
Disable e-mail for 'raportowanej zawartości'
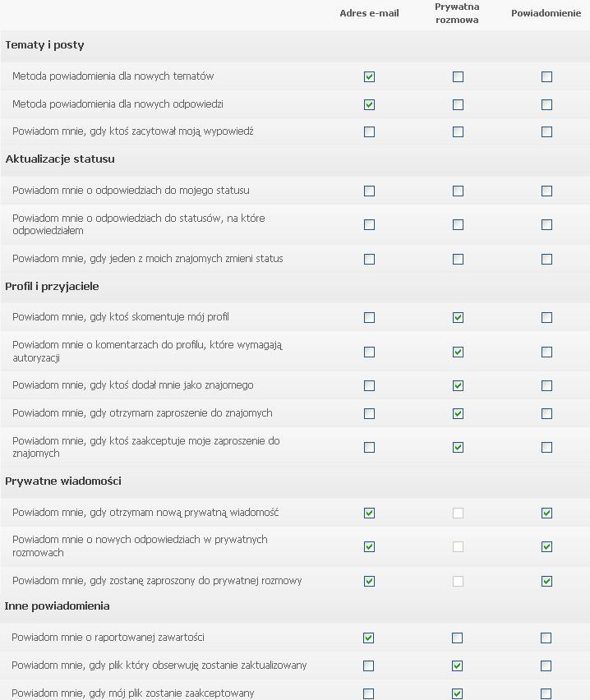tap(369, 638)
